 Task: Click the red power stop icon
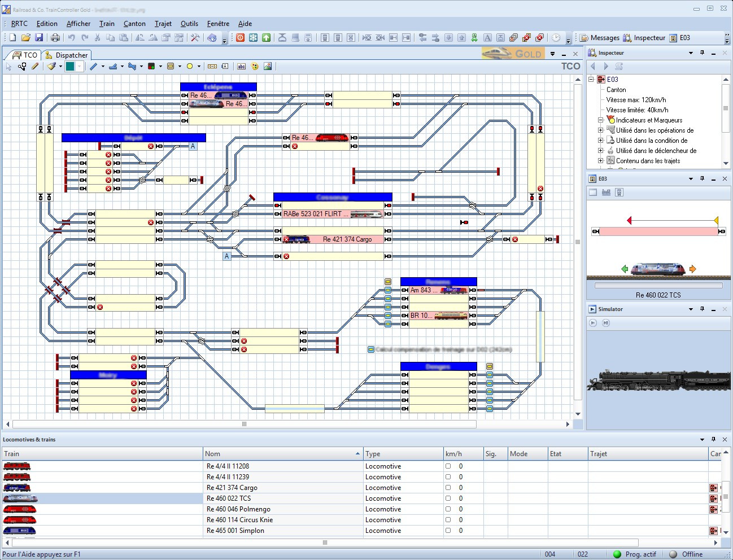tap(241, 38)
